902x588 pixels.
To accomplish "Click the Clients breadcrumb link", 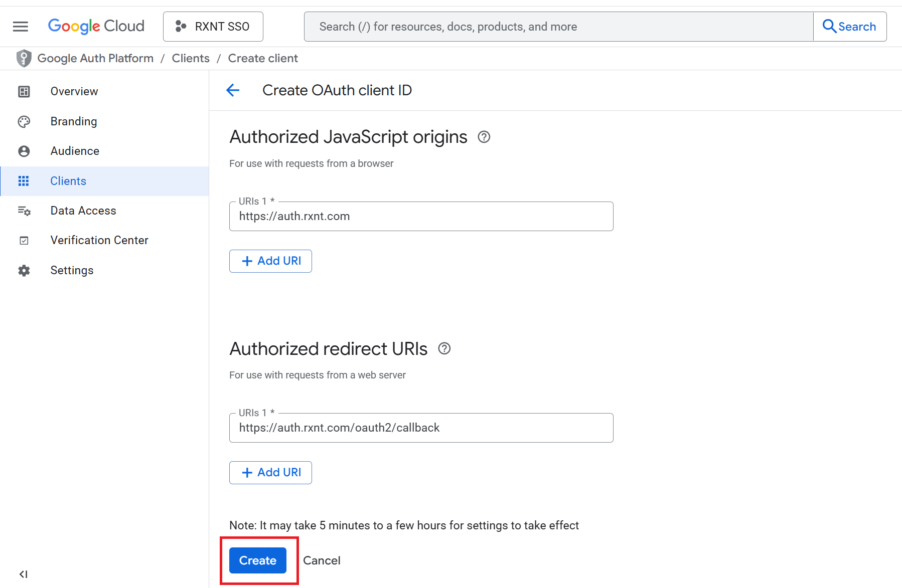I will (191, 58).
